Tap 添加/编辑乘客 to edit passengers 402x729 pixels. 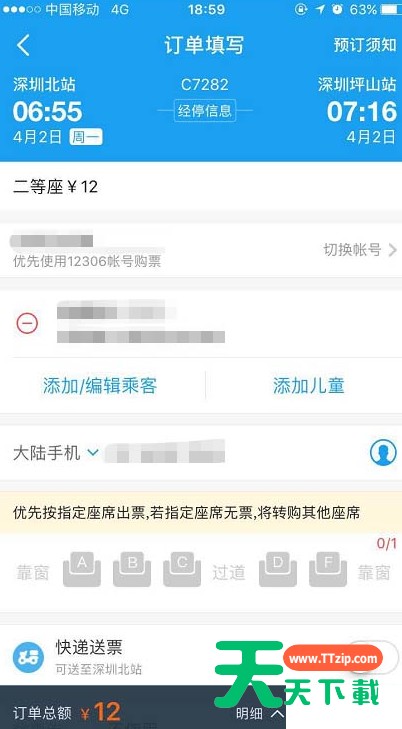(x=100, y=385)
